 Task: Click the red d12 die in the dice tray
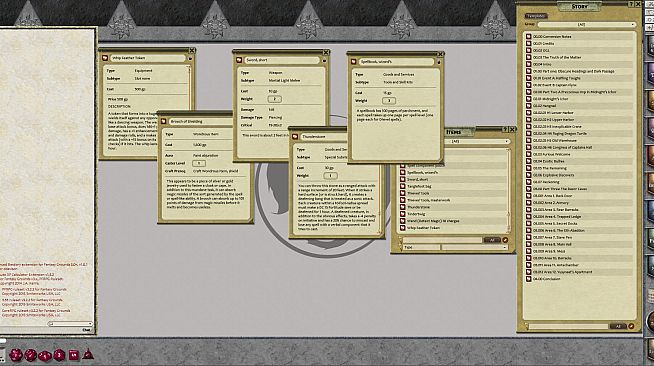(x=30, y=356)
